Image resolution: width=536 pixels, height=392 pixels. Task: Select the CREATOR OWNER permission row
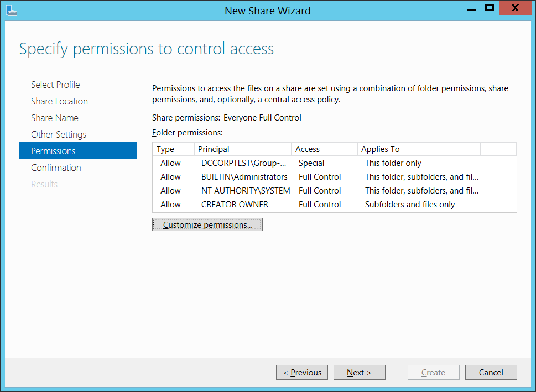pos(334,205)
